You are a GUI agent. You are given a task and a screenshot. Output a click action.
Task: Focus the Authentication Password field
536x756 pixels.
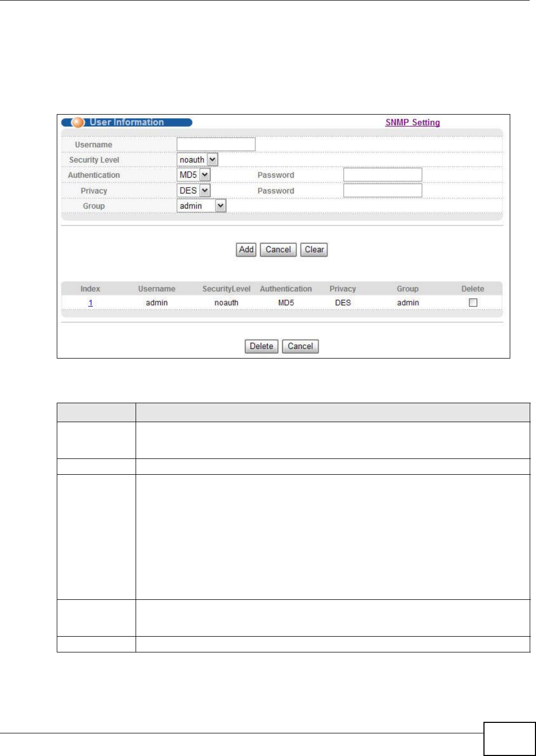[383, 175]
